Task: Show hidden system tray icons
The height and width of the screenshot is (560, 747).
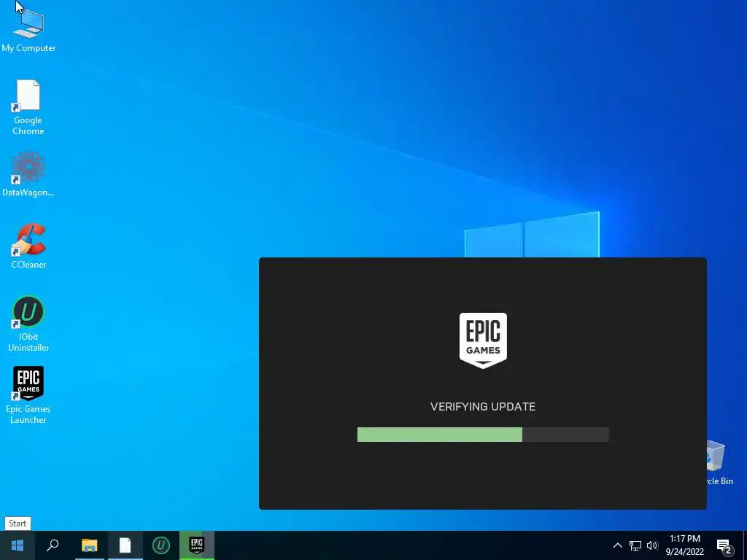Action: click(x=617, y=545)
